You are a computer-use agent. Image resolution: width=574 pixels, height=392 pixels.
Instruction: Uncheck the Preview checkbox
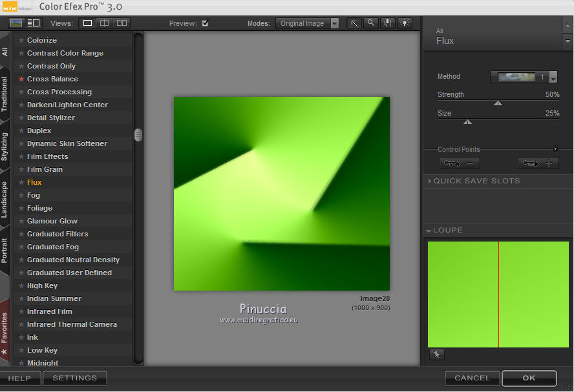pyautogui.click(x=205, y=23)
